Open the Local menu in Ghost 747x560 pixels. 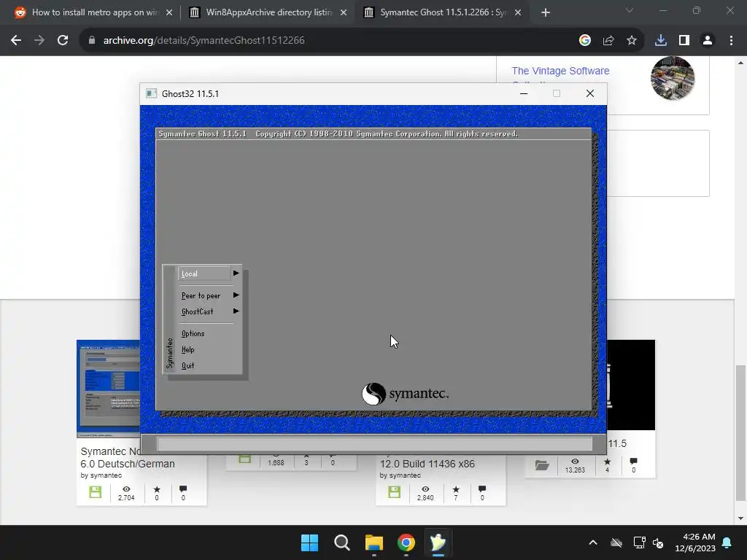pyautogui.click(x=204, y=273)
